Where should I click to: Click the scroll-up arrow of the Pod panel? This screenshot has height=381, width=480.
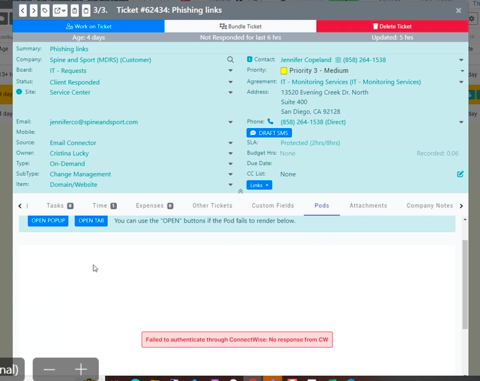pos(465,220)
